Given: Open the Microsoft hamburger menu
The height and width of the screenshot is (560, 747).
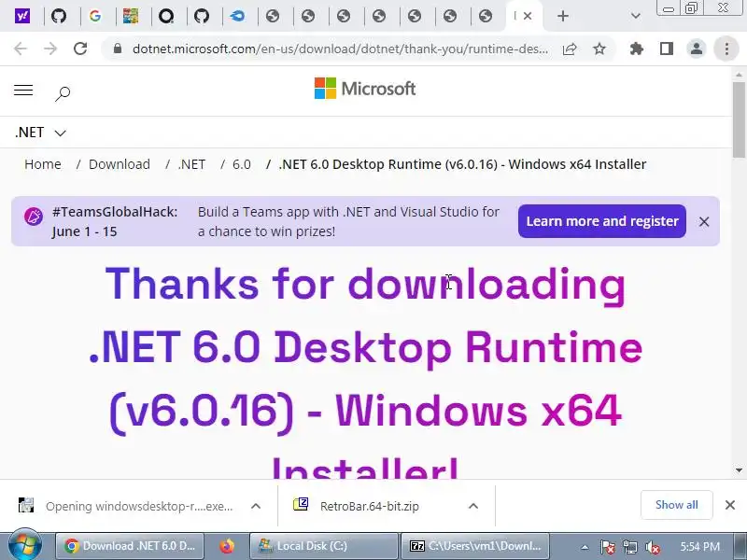Looking at the screenshot, I should tap(23, 91).
